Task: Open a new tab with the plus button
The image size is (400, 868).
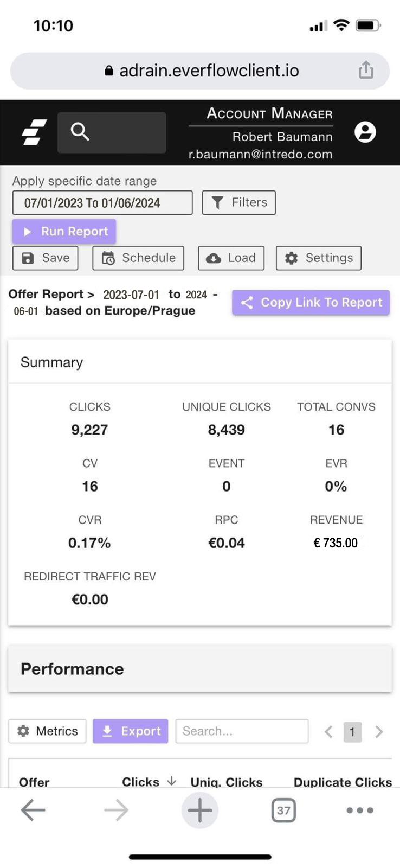Action: coord(200,810)
